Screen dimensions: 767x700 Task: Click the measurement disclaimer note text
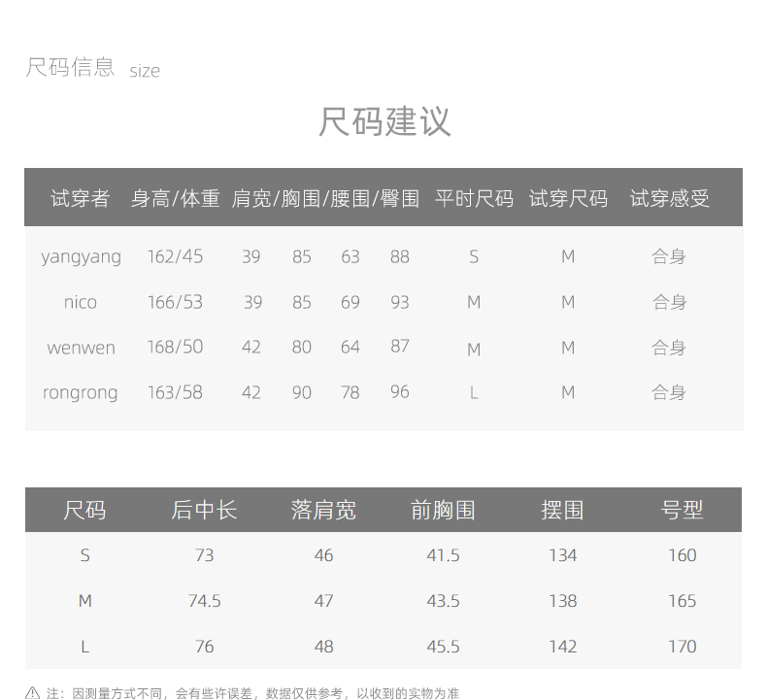pyautogui.click(x=252, y=693)
